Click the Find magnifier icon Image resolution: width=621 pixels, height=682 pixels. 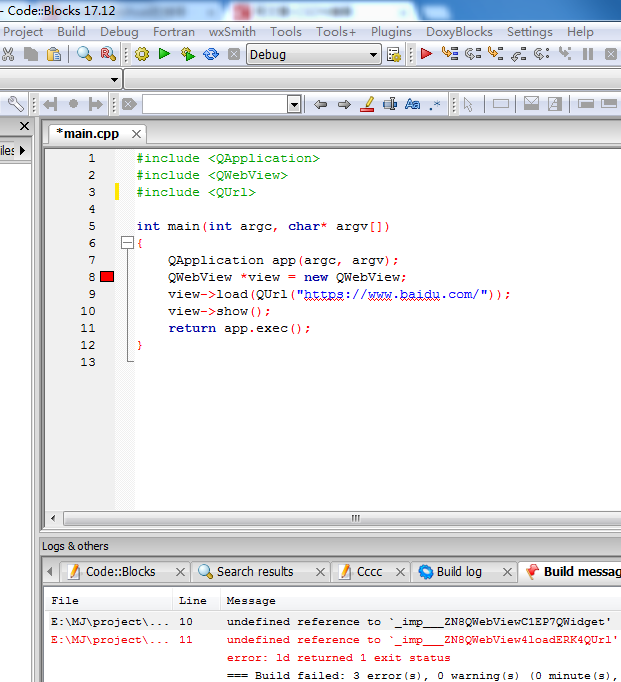[x=84, y=54]
